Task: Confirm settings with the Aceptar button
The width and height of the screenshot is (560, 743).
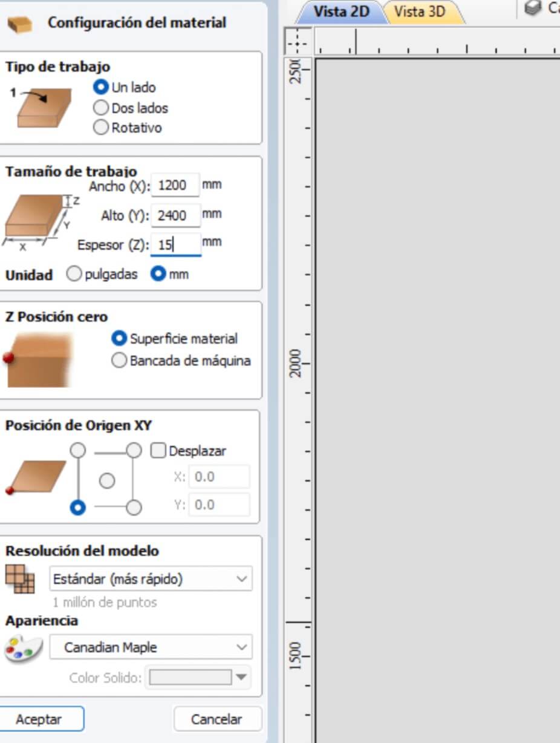Action: [39, 719]
